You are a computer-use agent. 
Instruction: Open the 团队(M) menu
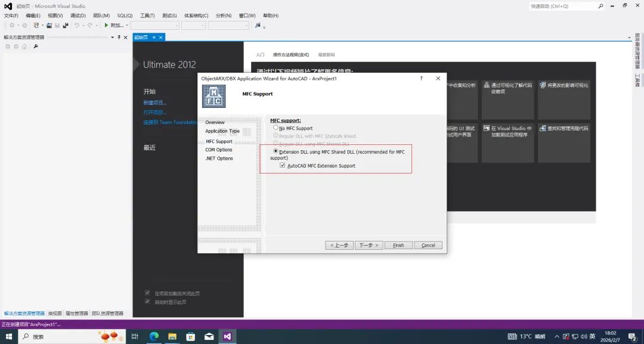point(101,16)
